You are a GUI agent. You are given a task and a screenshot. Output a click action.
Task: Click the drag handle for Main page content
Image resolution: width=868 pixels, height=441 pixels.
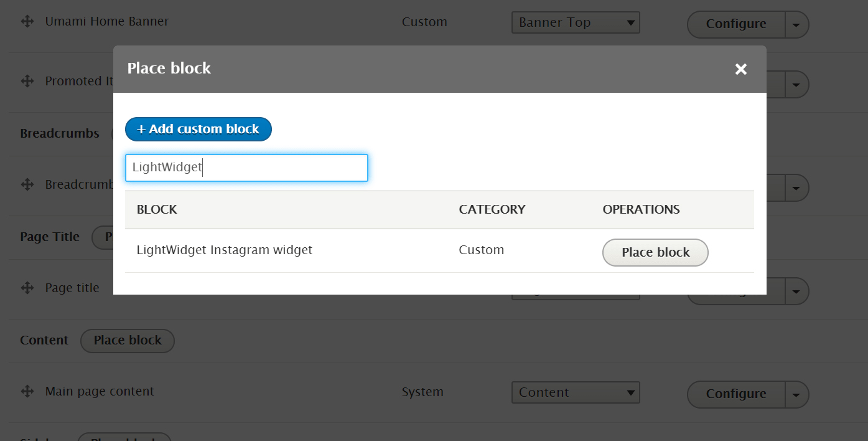click(27, 391)
